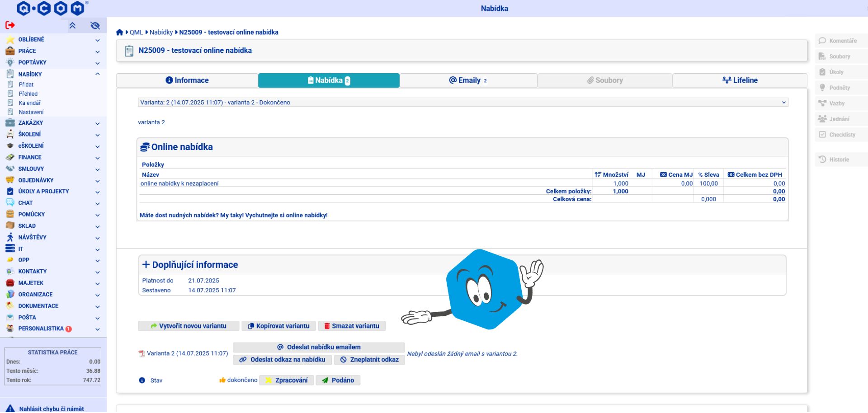868x413 pixels.
Task: Click the Jednání people icon
Action: 822,119
